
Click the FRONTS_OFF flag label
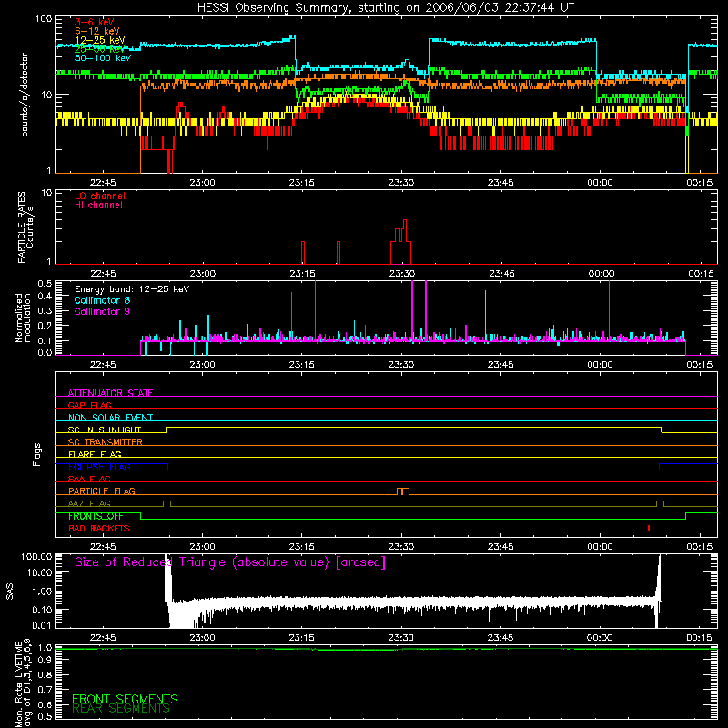pos(96,516)
